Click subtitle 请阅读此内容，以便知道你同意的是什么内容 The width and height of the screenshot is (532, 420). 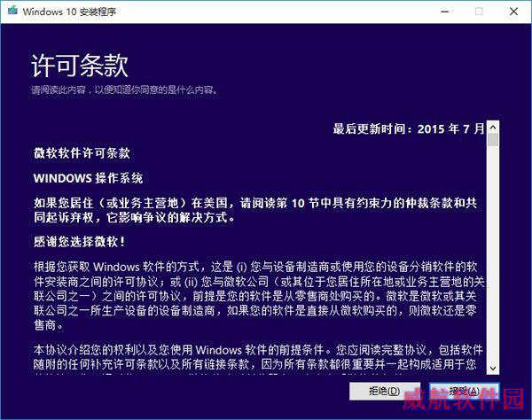[124, 89]
